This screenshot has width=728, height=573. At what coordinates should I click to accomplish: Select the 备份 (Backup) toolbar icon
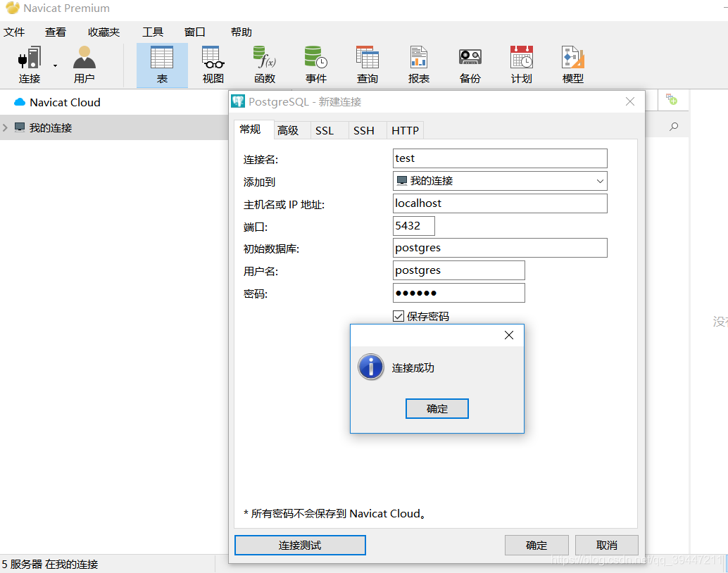[470, 65]
